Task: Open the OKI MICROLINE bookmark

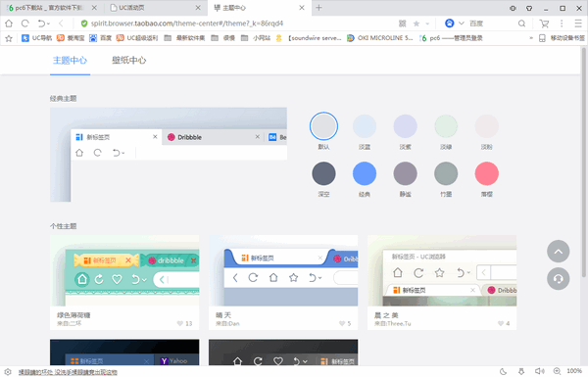Action: coord(379,38)
